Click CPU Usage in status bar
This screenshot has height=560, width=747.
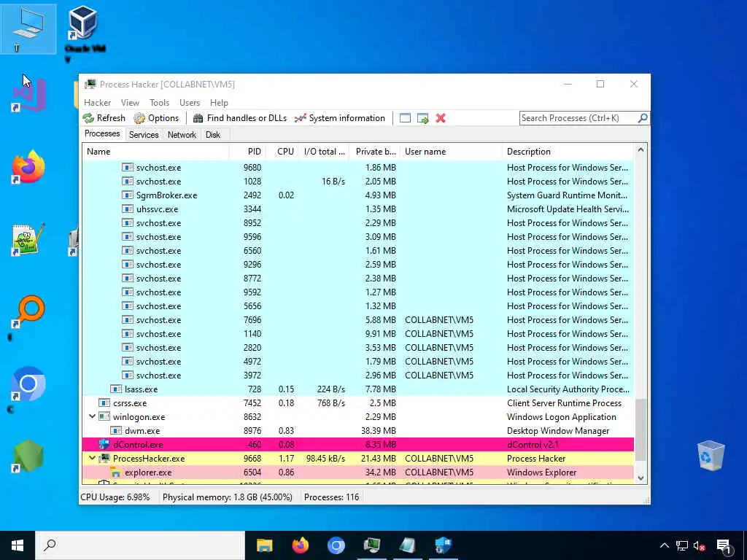115,497
